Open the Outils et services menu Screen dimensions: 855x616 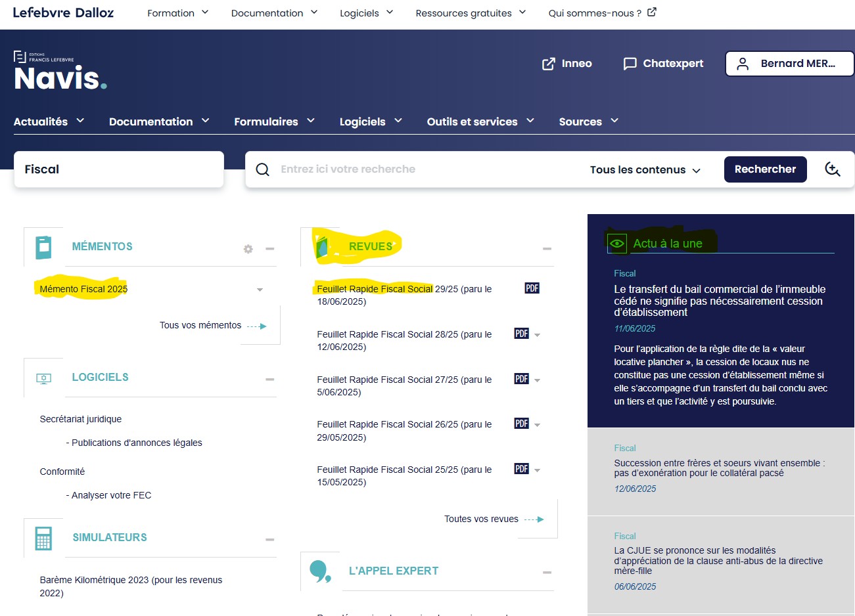(480, 121)
